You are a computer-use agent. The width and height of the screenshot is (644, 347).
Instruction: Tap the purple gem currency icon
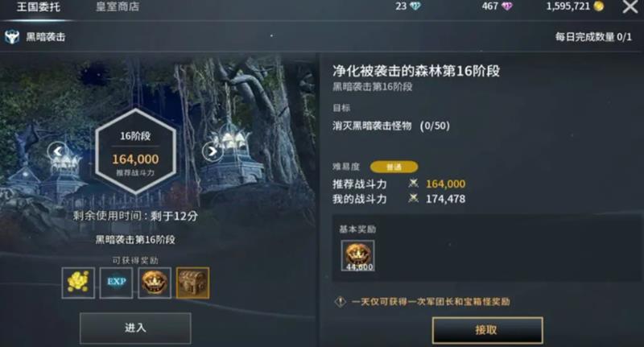(507, 6)
